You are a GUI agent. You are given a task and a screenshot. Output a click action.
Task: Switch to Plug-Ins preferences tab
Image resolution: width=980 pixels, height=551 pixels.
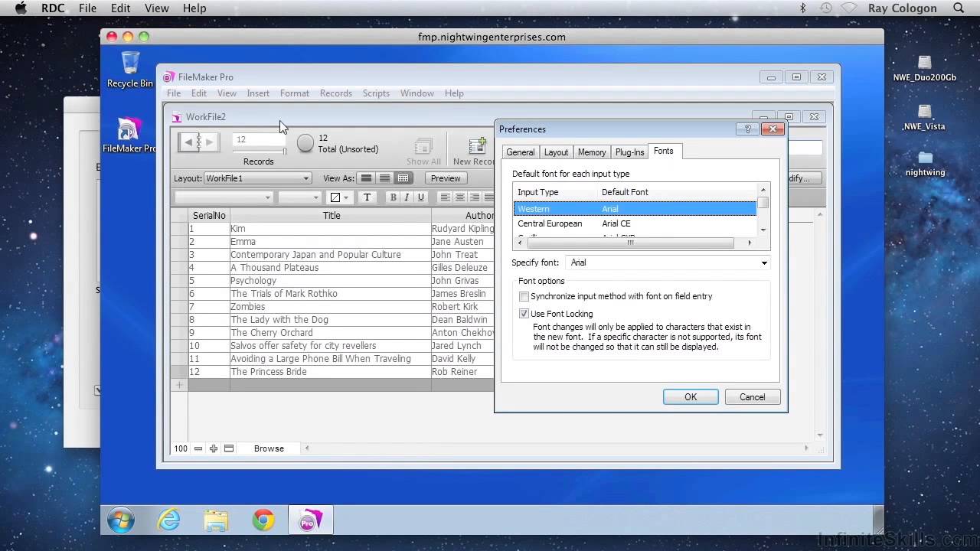pos(629,152)
